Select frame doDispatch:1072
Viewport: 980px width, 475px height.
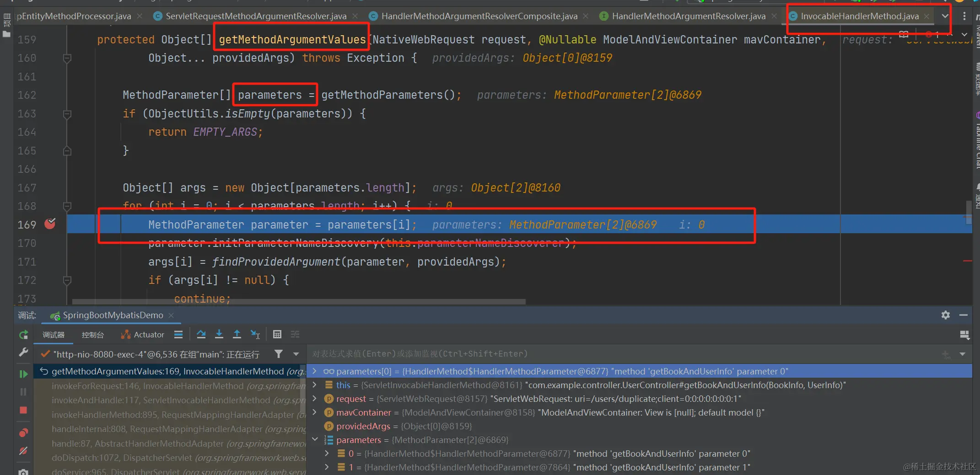pyautogui.click(x=169, y=458)
